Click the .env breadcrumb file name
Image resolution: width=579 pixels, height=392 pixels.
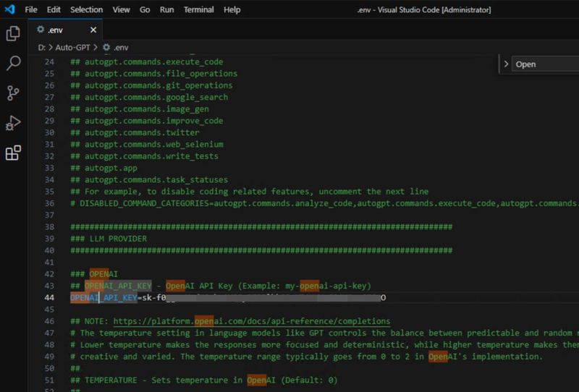(121, 47)
